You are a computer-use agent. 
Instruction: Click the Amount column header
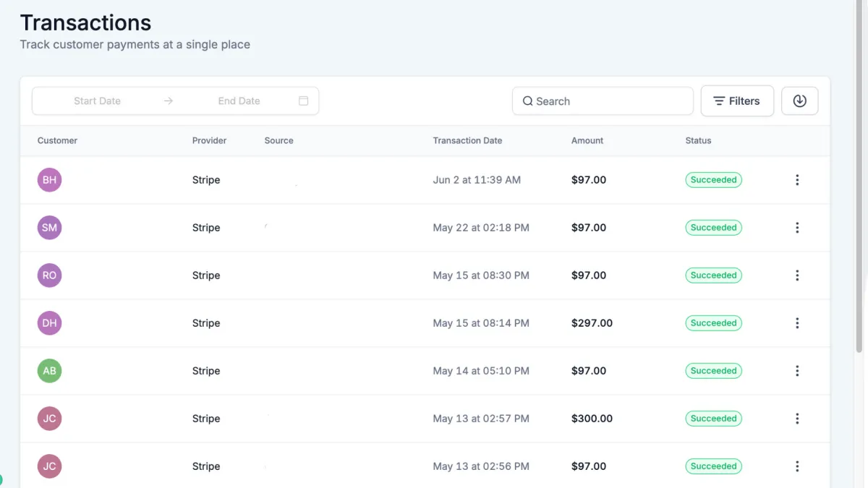[587, 140]
